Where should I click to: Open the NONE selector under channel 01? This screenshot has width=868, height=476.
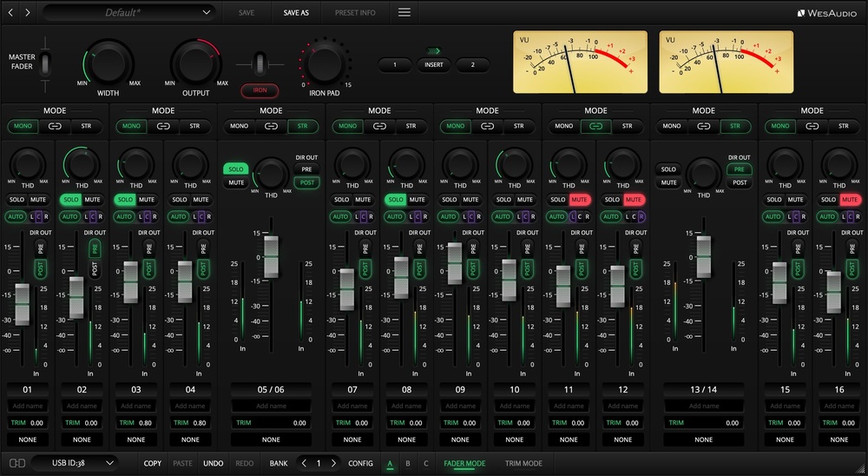(x=28, y=440)
